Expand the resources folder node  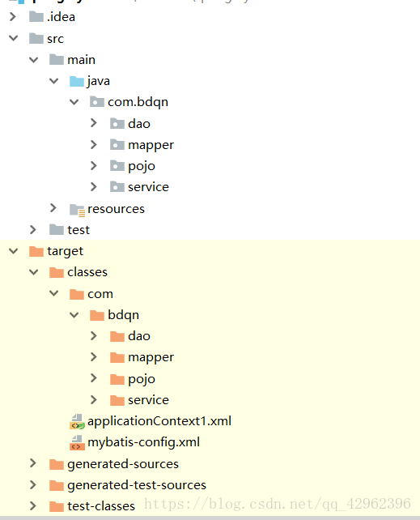click(x=53, y=208)
